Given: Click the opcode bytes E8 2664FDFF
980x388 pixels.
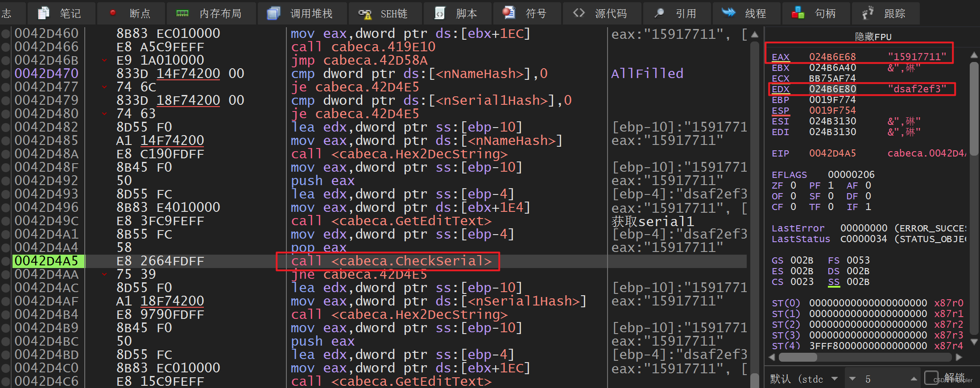Looking at the screenshot, I should pos(161,261).
